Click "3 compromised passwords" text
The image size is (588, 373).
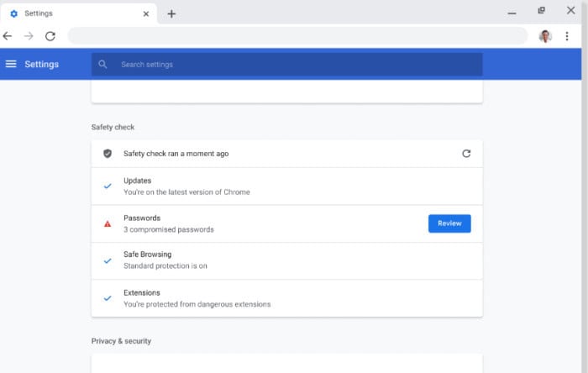169,229
